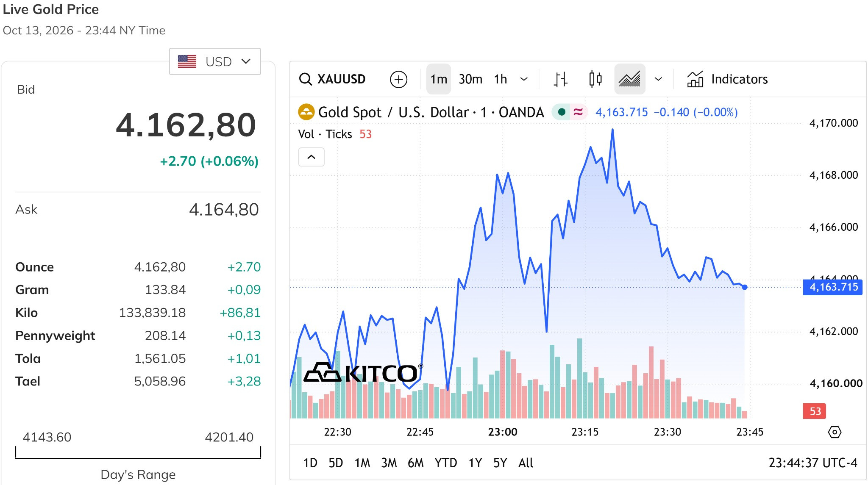
Task: Open the Indicators panel
Action: [727, 79]
